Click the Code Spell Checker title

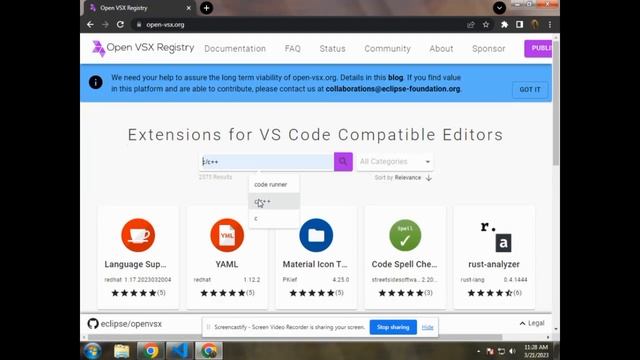pos(404,264)
